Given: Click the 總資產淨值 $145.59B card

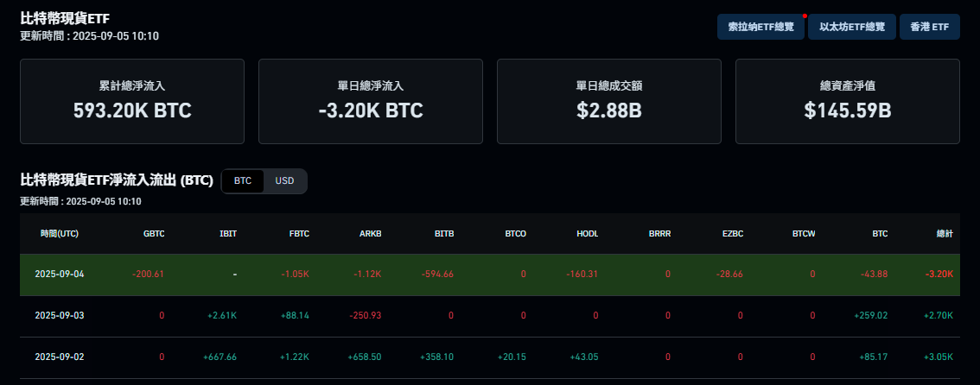Looking at the screenshot, I should point(848,102).
